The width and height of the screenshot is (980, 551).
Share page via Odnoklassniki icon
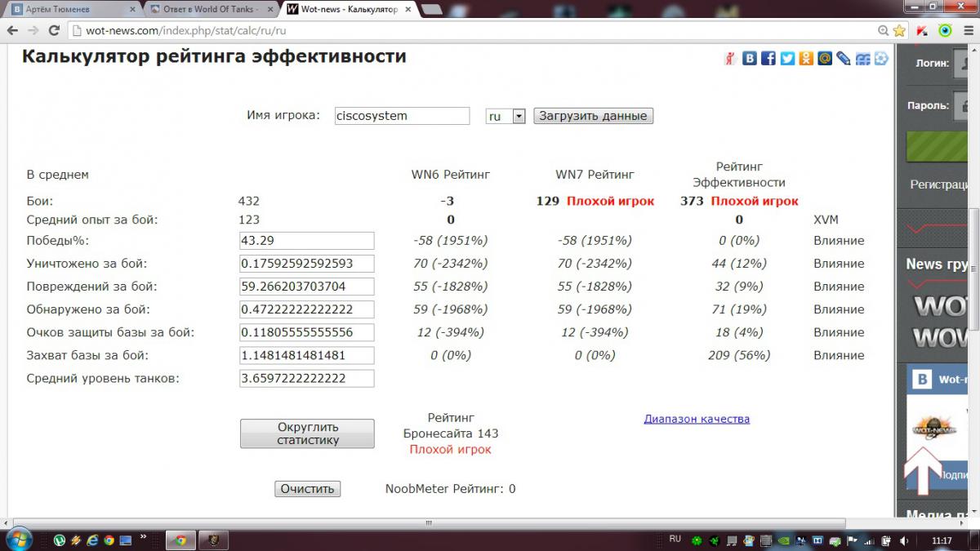pos(806,58)
